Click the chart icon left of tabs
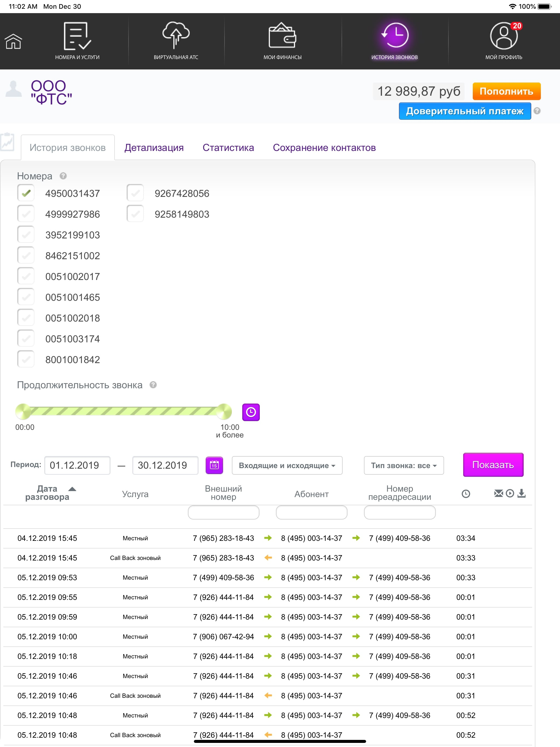 tap(7, 142)
